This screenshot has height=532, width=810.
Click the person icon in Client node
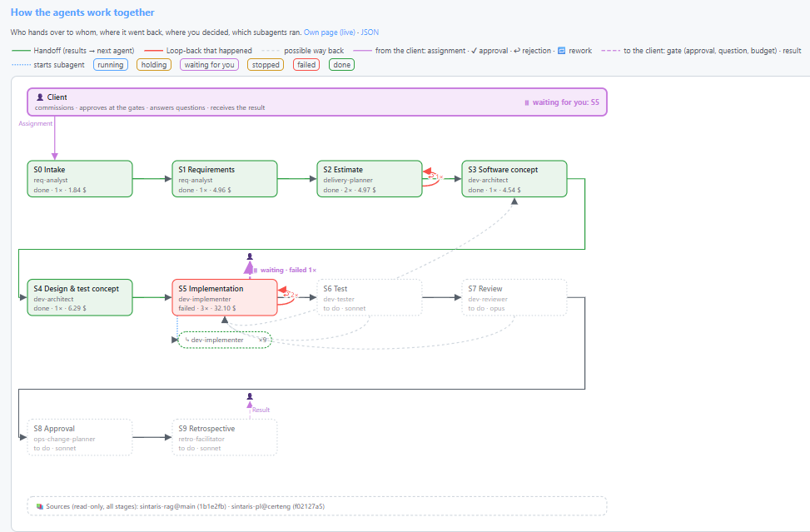pyautogui.click(x=40, y=97)
